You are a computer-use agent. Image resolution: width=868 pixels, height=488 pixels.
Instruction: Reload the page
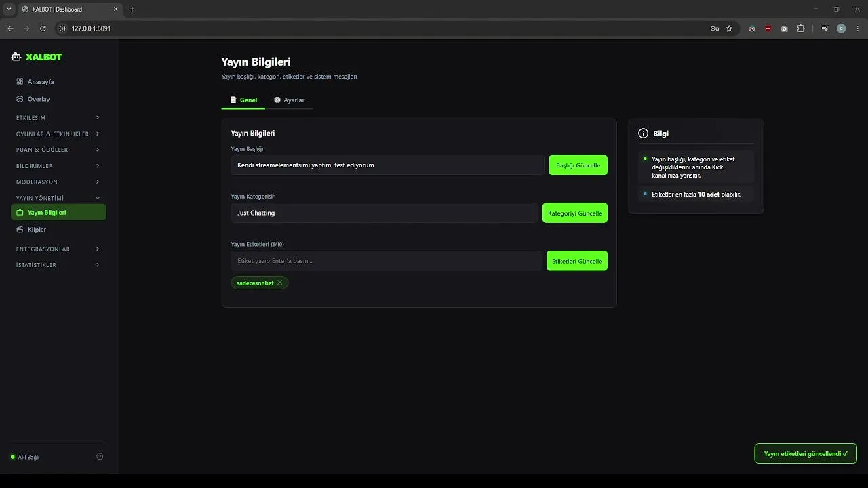point(43,28)
